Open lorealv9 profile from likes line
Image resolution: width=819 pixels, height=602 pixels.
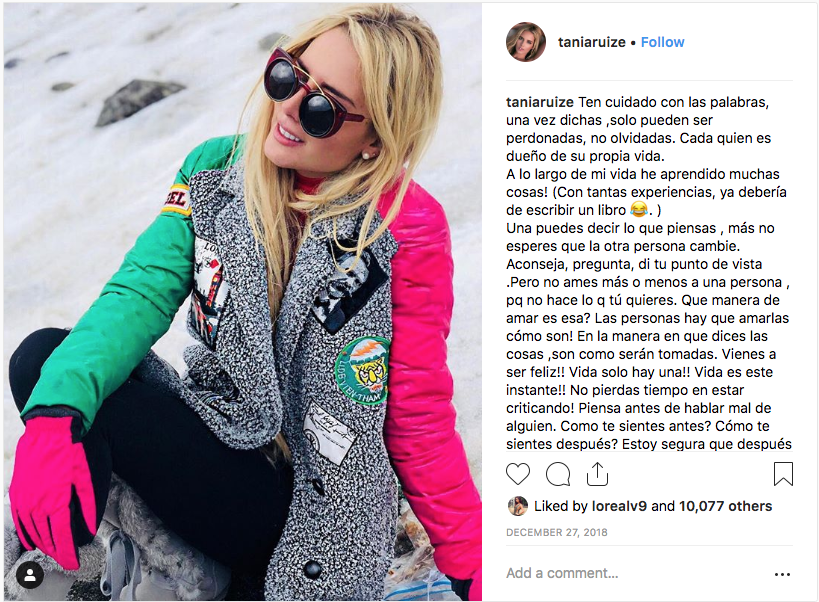[619, 506]
